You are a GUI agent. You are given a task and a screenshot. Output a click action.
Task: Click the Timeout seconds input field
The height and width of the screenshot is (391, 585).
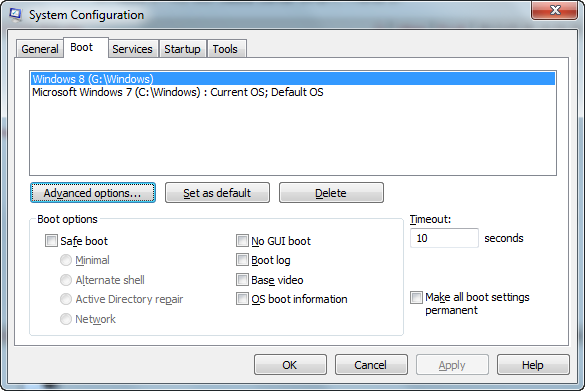click(444, 238)
